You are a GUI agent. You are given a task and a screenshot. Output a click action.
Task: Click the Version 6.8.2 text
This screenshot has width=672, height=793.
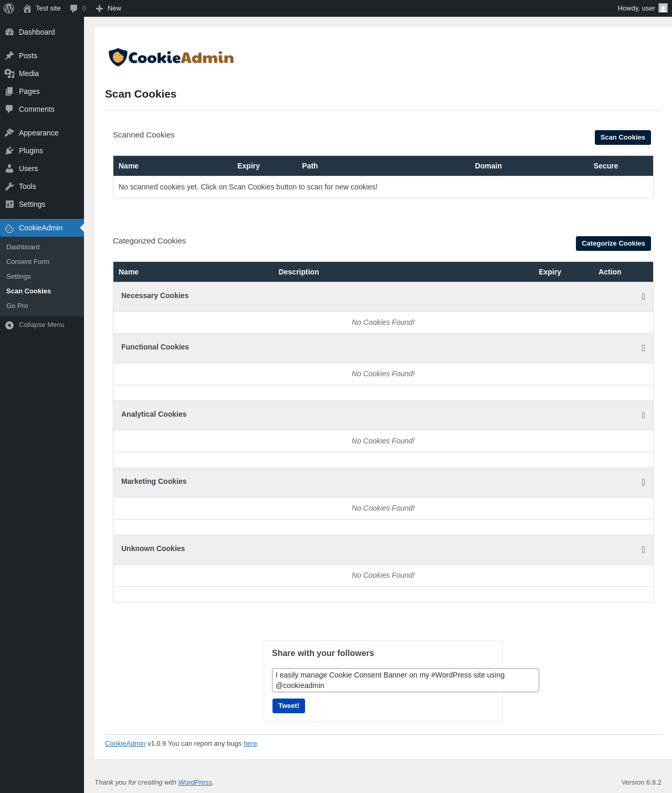[x=642, y=783]
